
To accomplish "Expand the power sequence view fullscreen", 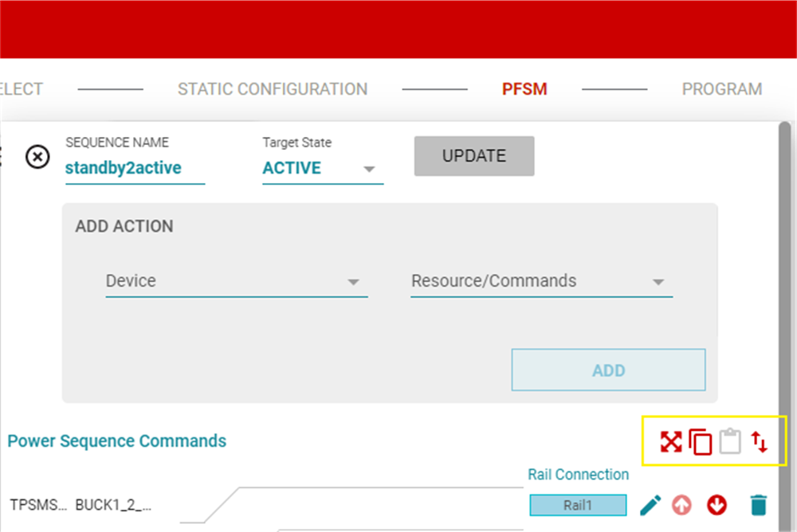I will [x=670, y=440].
